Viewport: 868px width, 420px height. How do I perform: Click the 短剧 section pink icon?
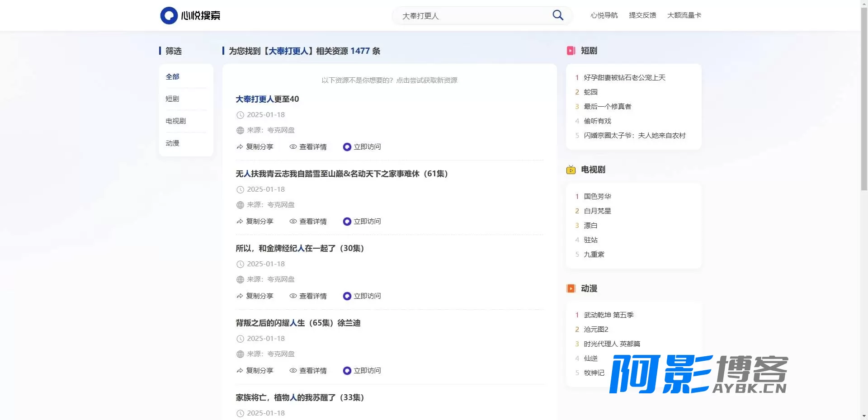(571, 51)
